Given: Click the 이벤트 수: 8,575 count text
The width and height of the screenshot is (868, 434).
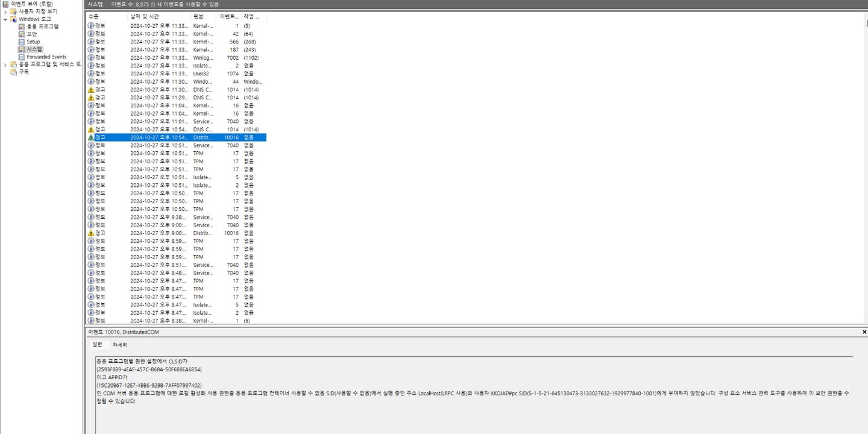Looking at the screenshot, I should point(130,4).
